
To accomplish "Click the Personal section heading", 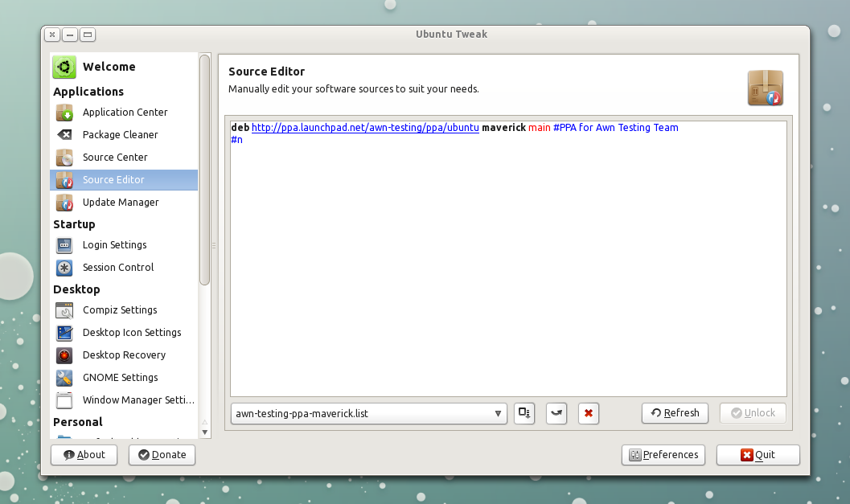I will 77,422.
